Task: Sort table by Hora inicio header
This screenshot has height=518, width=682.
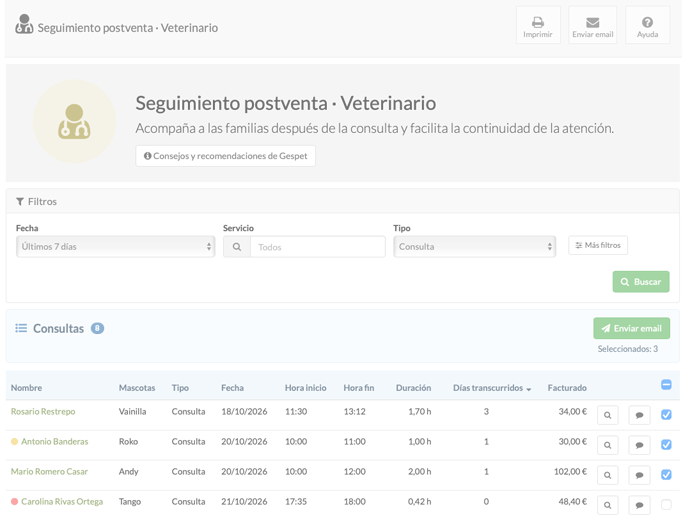Action: (305, 388)
